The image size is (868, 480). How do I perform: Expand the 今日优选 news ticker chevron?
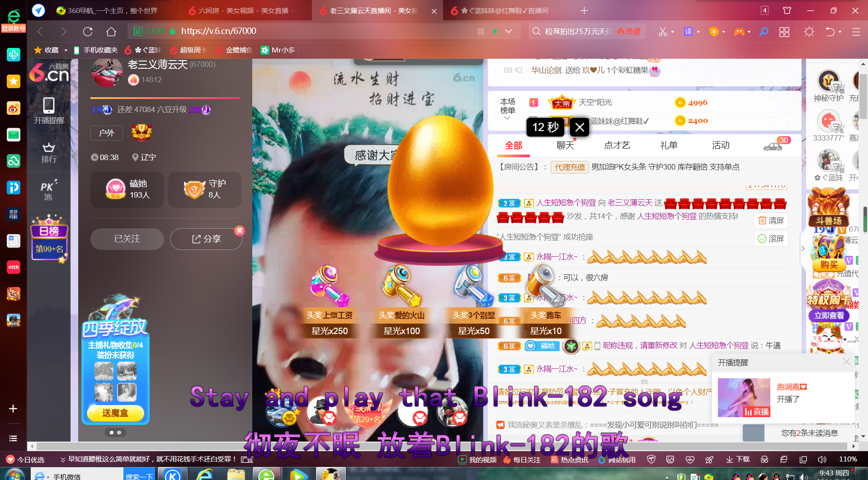[x=62, y=460]
